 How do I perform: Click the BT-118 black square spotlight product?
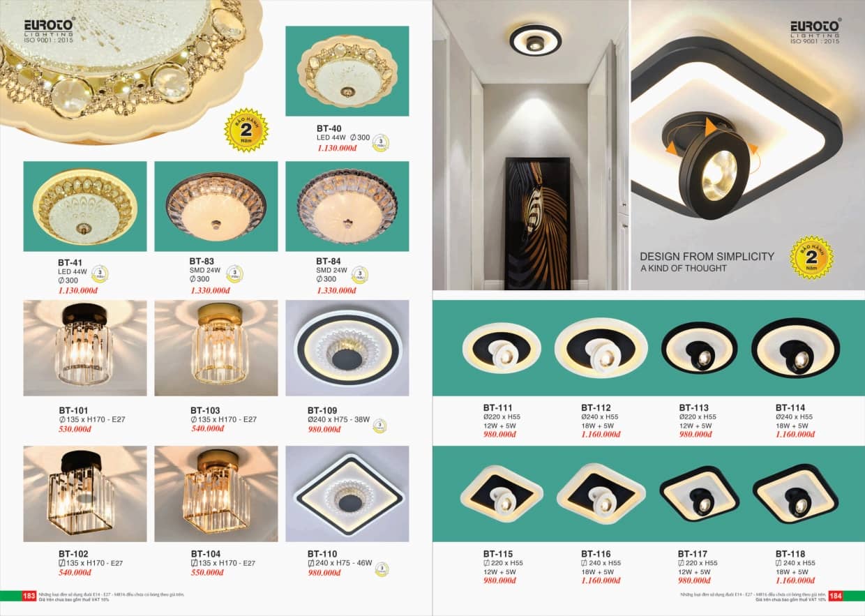[x=795, y=494]
